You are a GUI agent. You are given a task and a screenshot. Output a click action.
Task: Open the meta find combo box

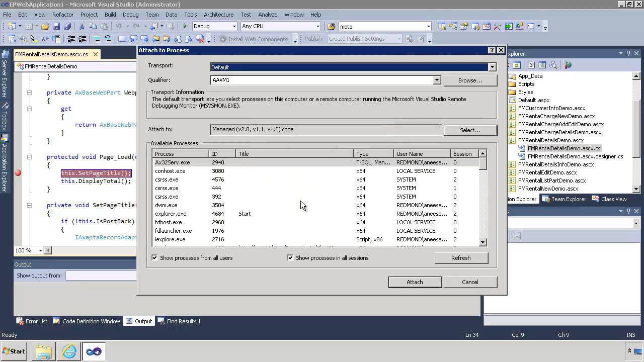point(428,26)
